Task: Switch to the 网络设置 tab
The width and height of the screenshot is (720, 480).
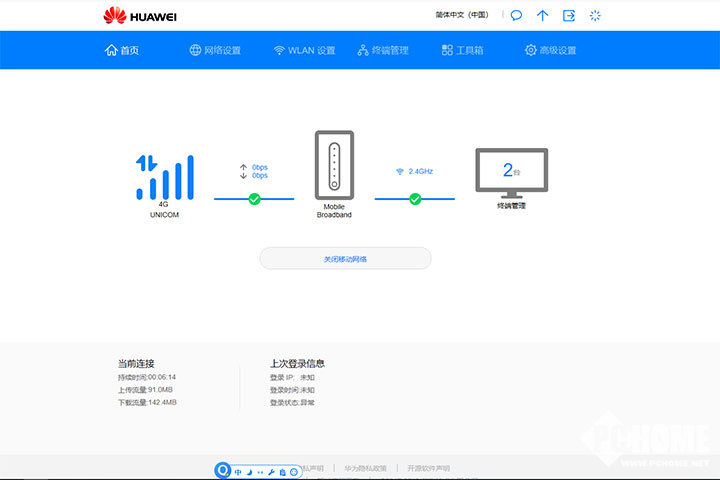Action: 215,50
